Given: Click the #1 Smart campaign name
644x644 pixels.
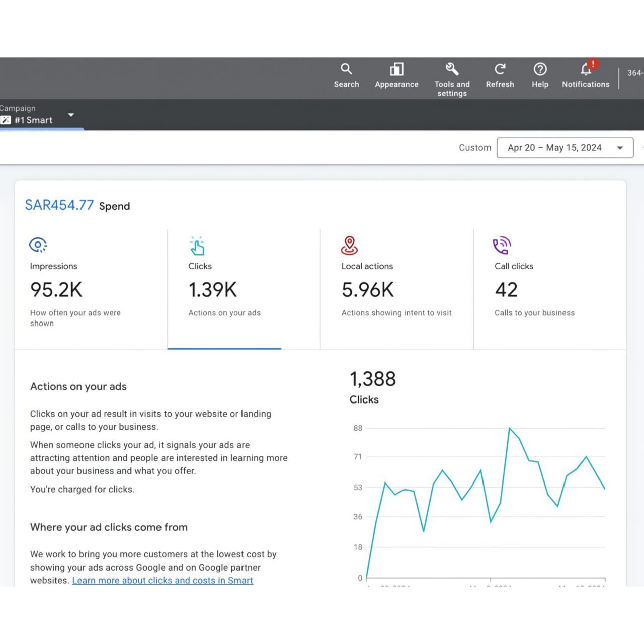Looking at the screenshot, I should click(x=33, y=120).
